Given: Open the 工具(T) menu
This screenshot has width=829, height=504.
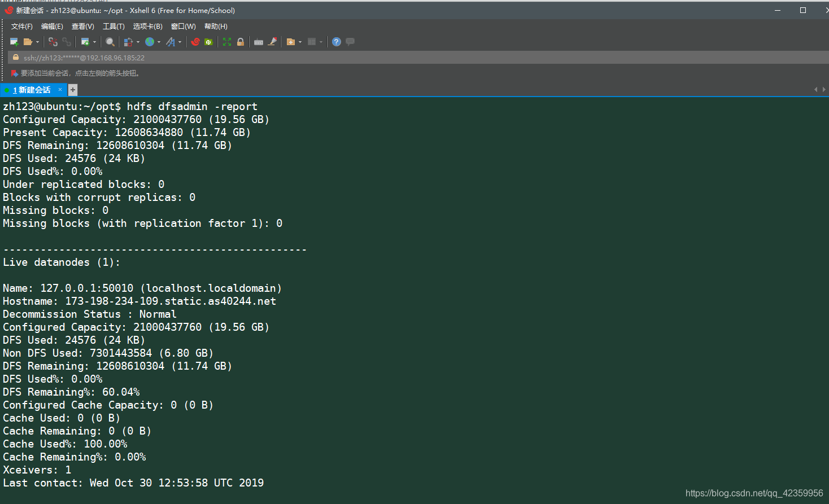Looking at the screenshot, I should click(114, 27).
